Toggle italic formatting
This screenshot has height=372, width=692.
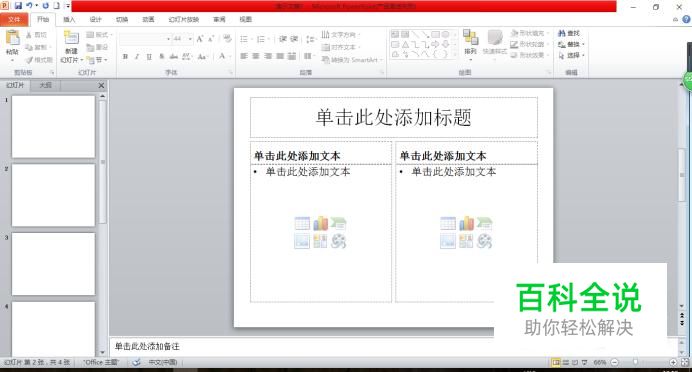click(137, 56)
